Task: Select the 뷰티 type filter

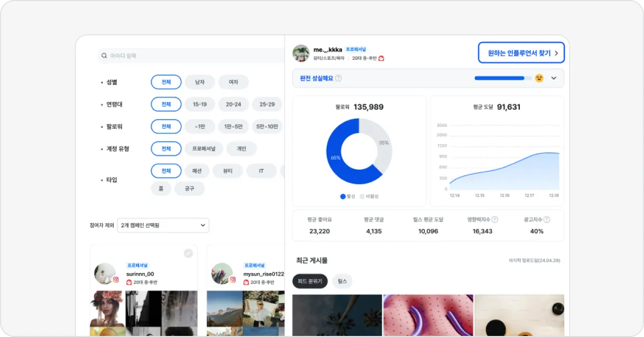Action: tap(228, 171)
